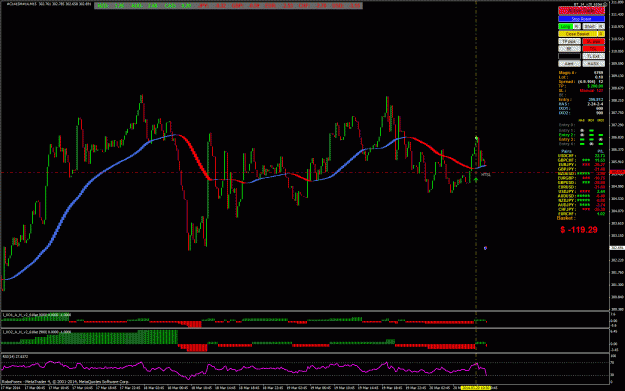Click the white BE button
Screen dimensions: 625x391
[x=569, y=49]
